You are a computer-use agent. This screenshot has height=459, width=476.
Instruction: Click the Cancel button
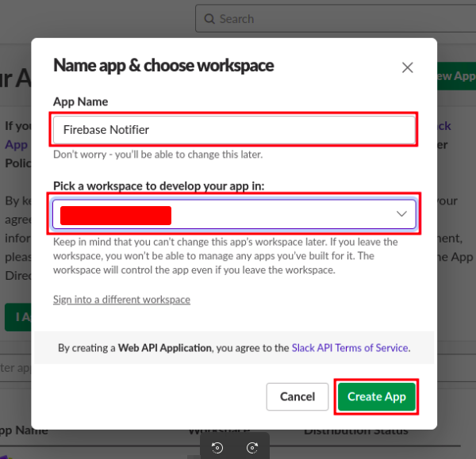[x=297, y=396]
